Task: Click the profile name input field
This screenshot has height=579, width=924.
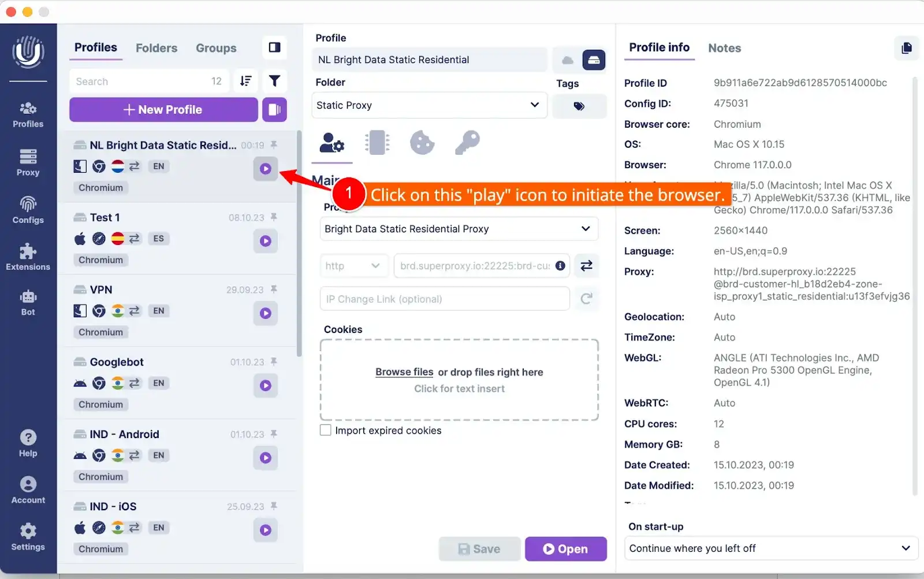Action: click(x=429, y=60)
